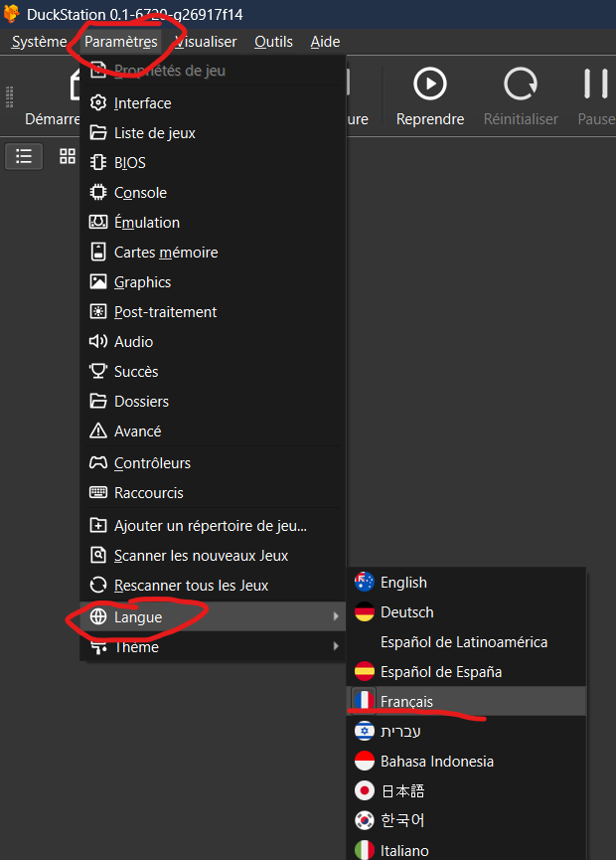Click the 'Contrôleurs' label
Screen dimensions: 616x860
pos(152,463)
